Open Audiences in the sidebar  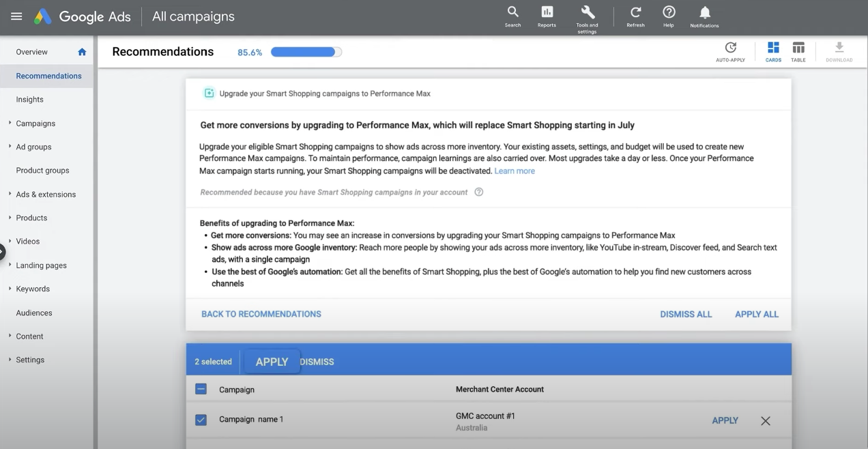tap(34, 313)
